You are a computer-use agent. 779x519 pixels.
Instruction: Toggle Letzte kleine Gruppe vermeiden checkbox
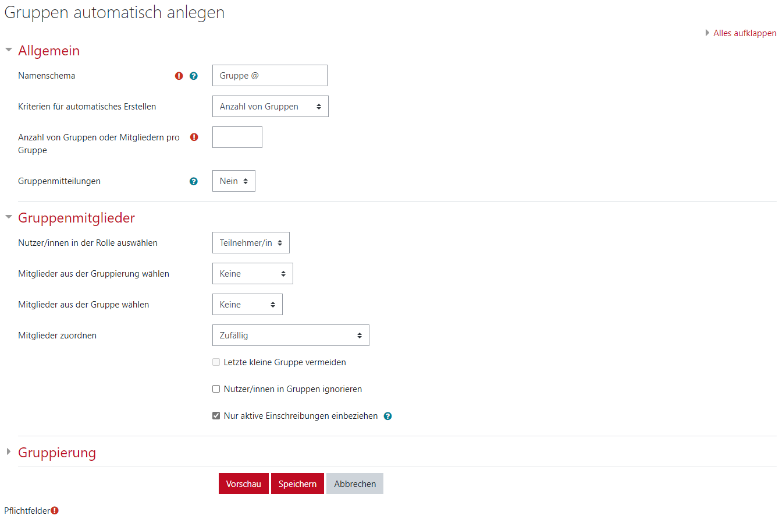click(x=216, y=362)
